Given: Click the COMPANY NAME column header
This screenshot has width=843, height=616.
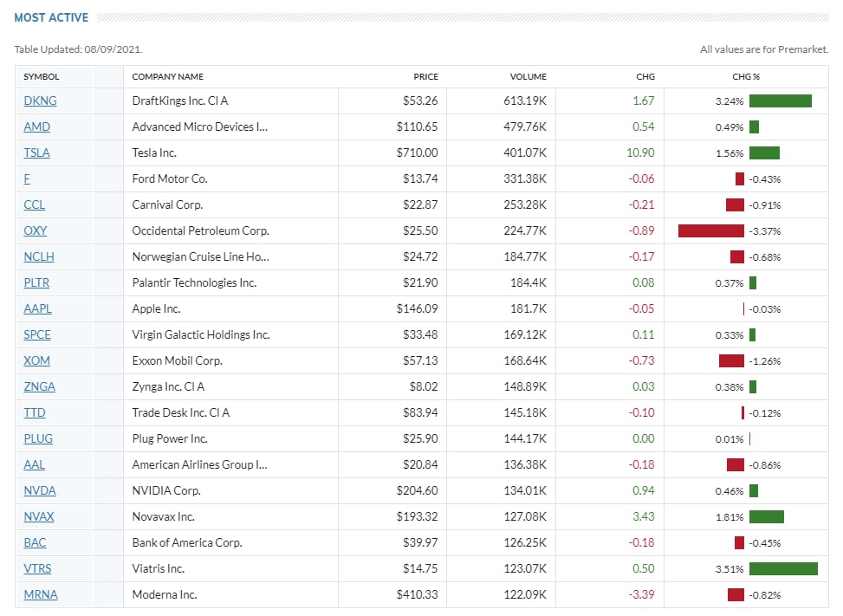Looking at the screenshot, I should pyautogui.click(x=168, y=77).
